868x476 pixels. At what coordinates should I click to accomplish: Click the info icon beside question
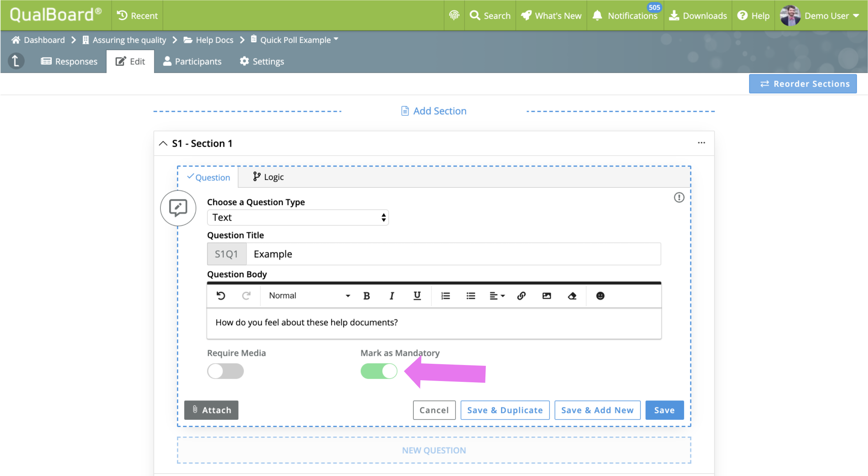679,198
